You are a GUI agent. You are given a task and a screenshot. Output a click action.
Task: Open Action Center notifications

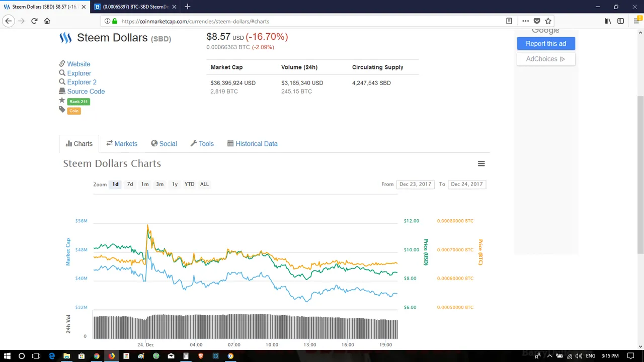[630, 356]
